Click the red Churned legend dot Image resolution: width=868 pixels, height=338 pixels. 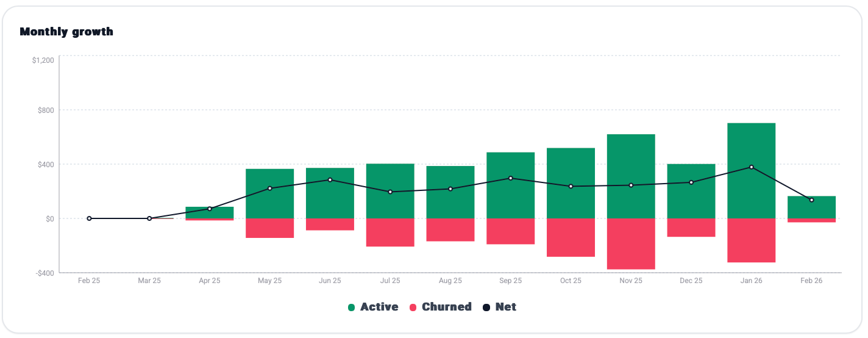click(x=413, y=307)
